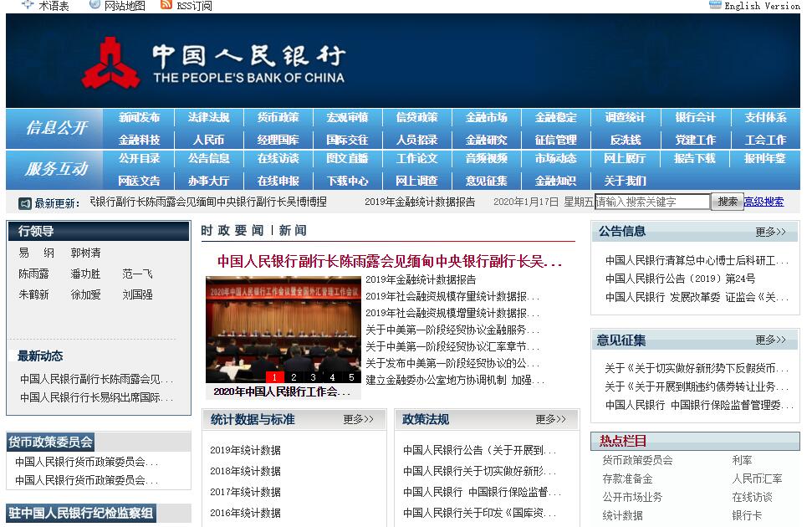The height and width of the screenshot is (527, 812).
Task: Click the search keyword input field
Action: pos(651,202)
